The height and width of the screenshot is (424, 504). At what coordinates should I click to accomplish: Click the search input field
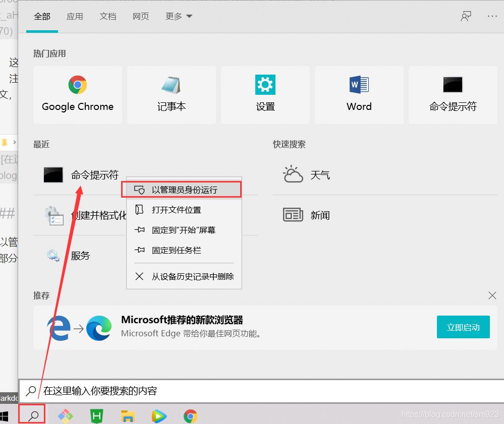tap(252, 390)
